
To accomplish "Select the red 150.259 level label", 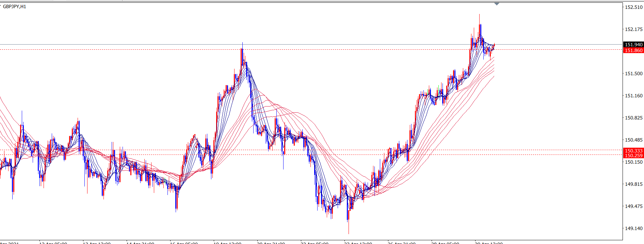I will click(633, 156).
